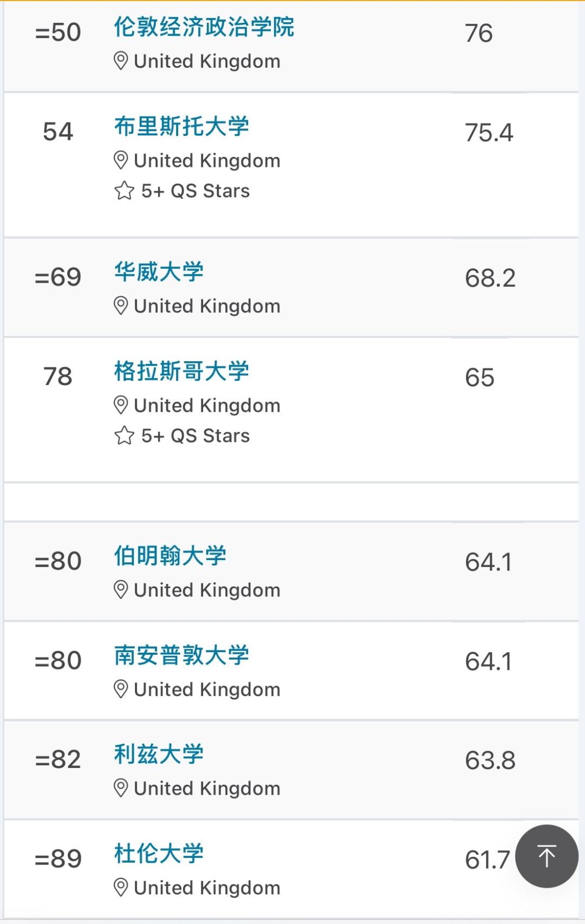
Task: Click the location pin under 华威大学
Action: [x=121, y=305]
